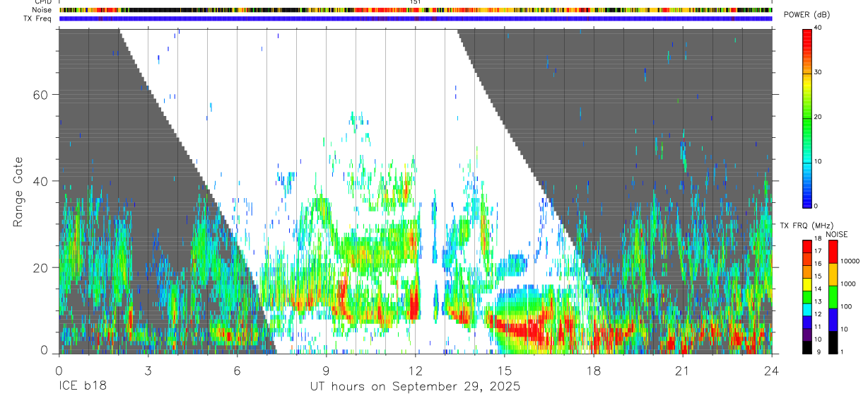Click the NOISE legend title
This screenshot has height=401, width=868.
836,234
